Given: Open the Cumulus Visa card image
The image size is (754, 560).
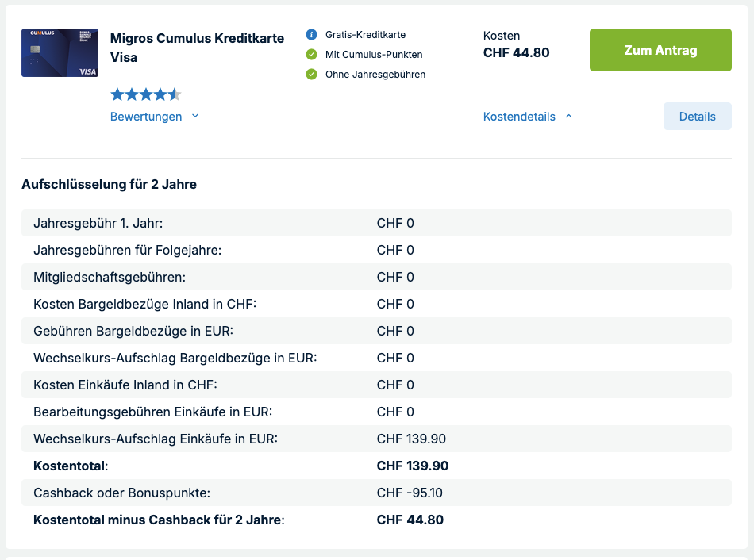Looking at the screenshot, I should pos(60,53).
